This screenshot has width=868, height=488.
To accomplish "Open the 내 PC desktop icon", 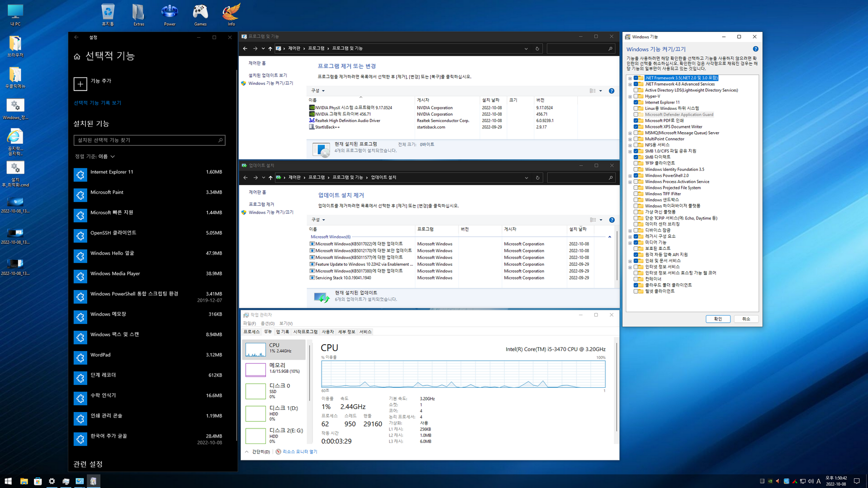I will click(15, 14).
